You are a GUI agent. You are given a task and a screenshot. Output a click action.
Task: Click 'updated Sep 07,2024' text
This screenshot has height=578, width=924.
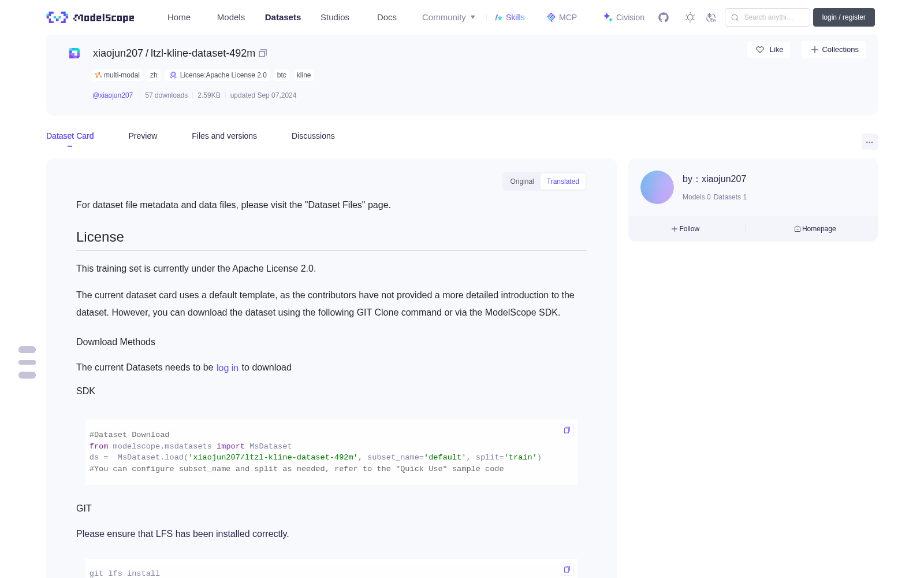(x=263, y=95)
